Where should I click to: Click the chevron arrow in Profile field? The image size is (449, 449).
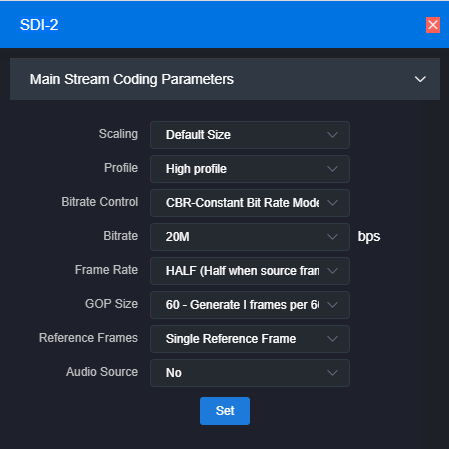332,169
